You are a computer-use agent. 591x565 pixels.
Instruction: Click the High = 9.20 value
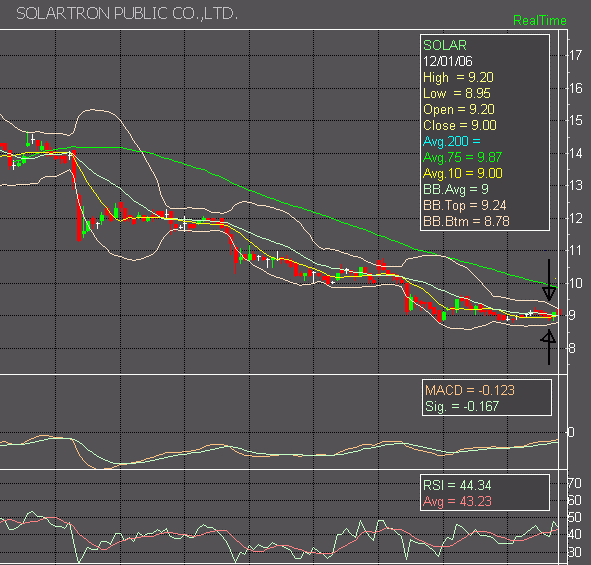click(x=458, y=78)
